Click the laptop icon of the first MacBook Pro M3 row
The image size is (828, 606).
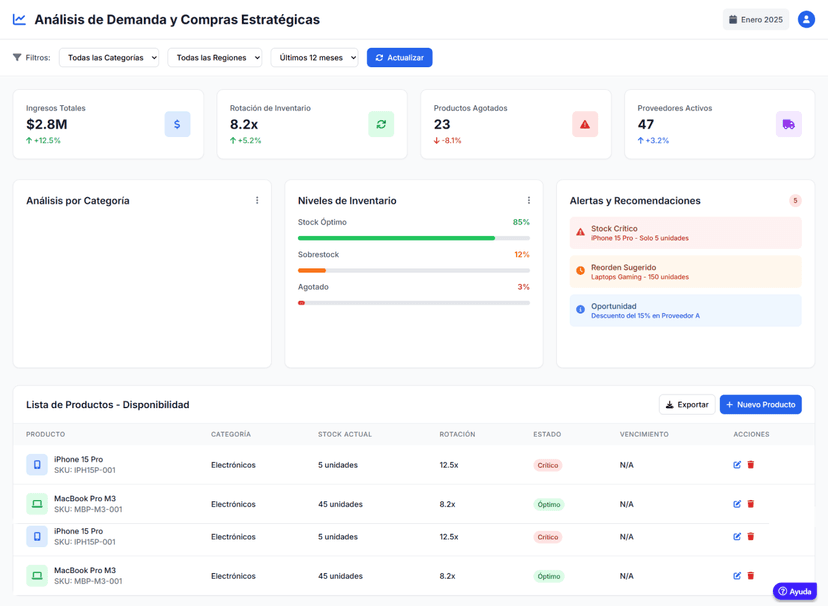37,504
